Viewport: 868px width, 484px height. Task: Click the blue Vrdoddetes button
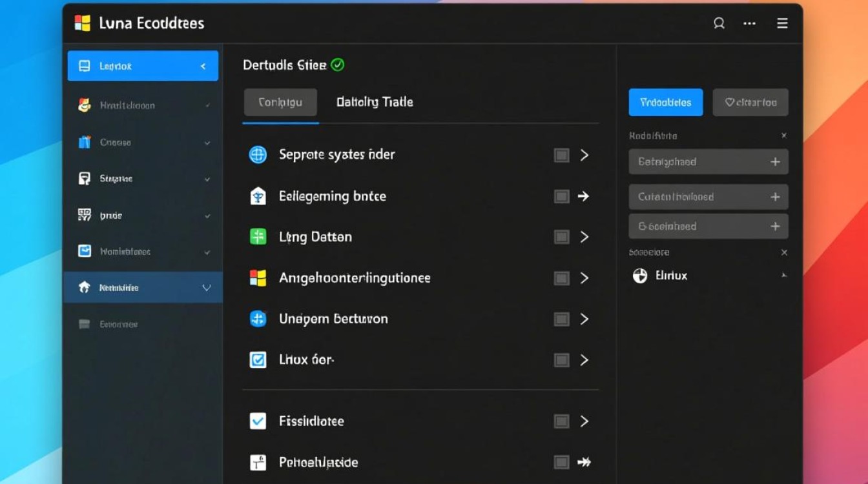tap(665, 103)
